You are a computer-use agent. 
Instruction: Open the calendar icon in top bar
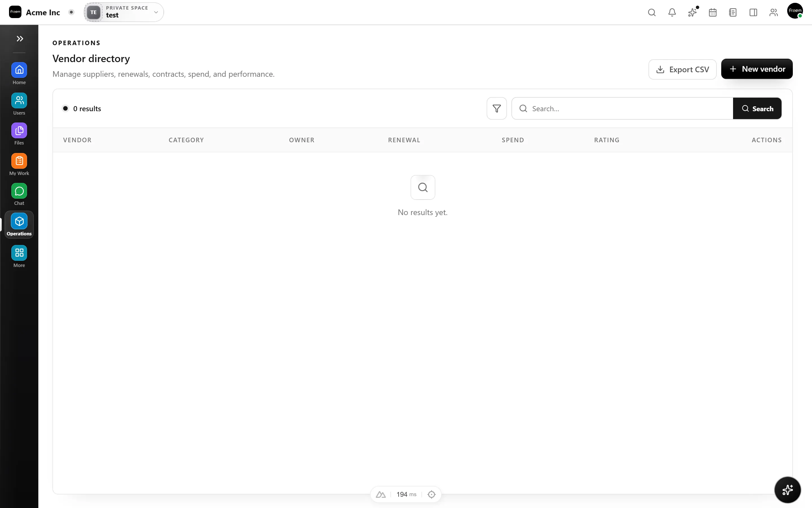(713, 12)
